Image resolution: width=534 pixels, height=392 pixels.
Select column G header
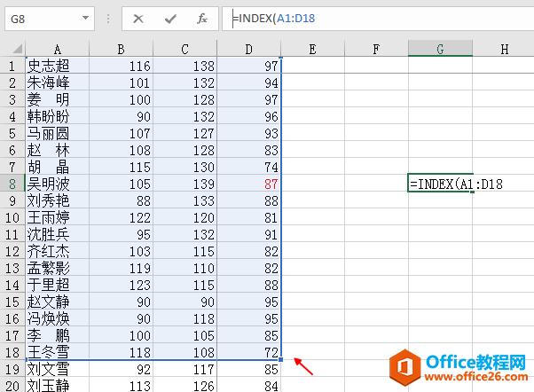point(440,49)
